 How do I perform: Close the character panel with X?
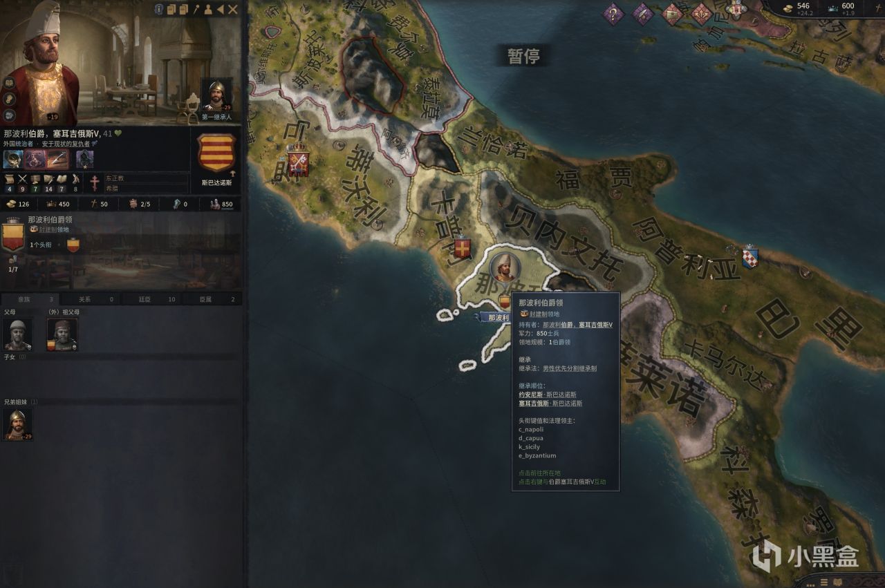click(233, 9)
